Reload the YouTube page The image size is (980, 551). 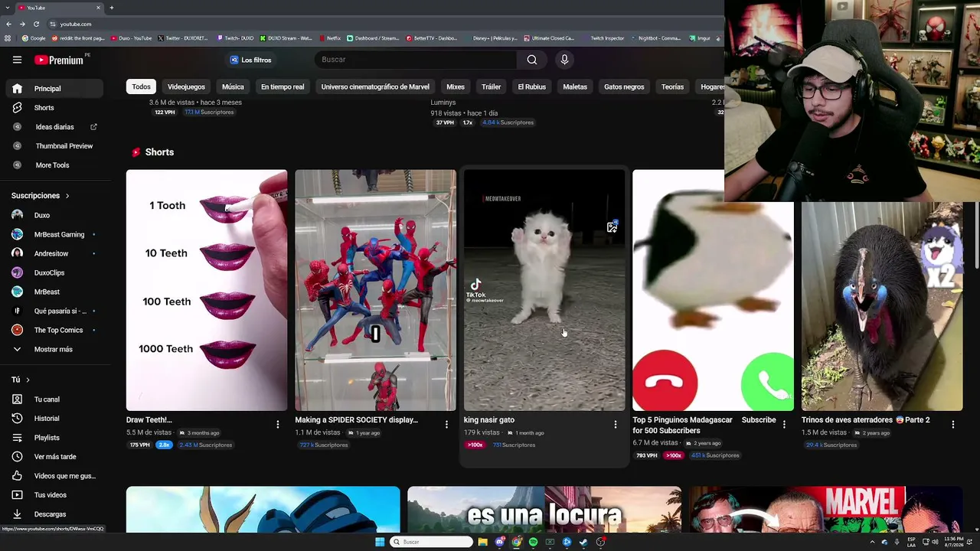click(36, 24)
